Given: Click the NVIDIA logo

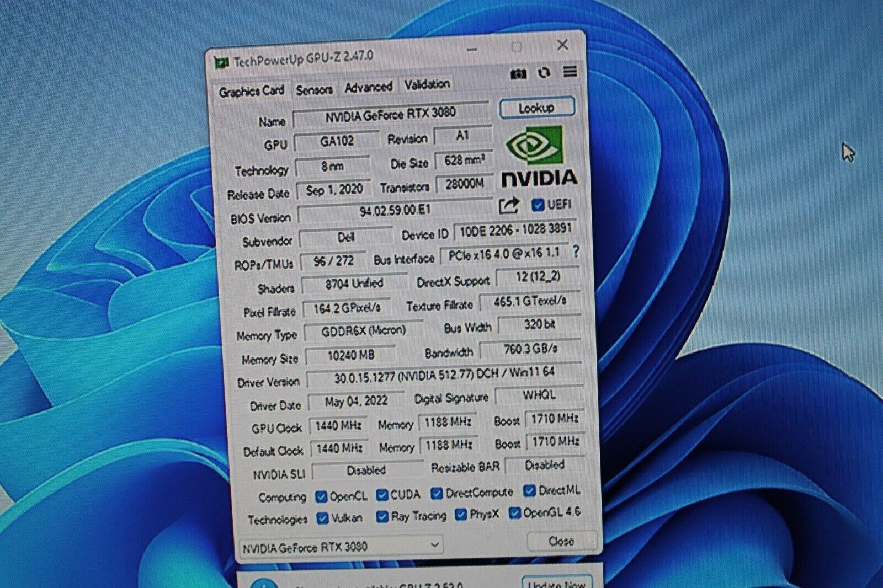Looking at the screenshot, I should [539, 157].
